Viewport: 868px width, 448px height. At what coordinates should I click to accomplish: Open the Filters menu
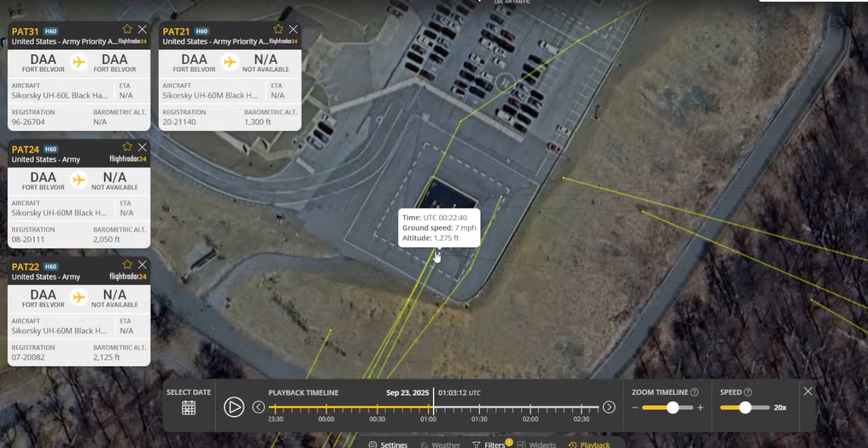click(x=490, y=445)
